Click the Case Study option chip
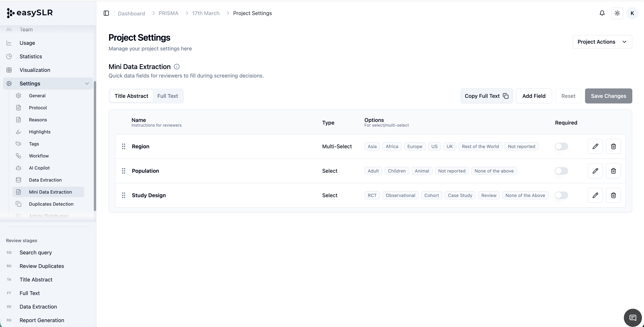644x327 pixels. (x=460, y=195)
